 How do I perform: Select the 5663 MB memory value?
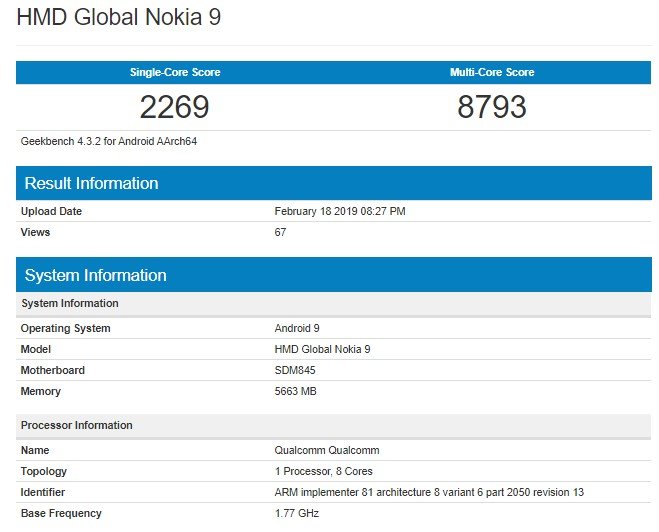tap(295, 391)
